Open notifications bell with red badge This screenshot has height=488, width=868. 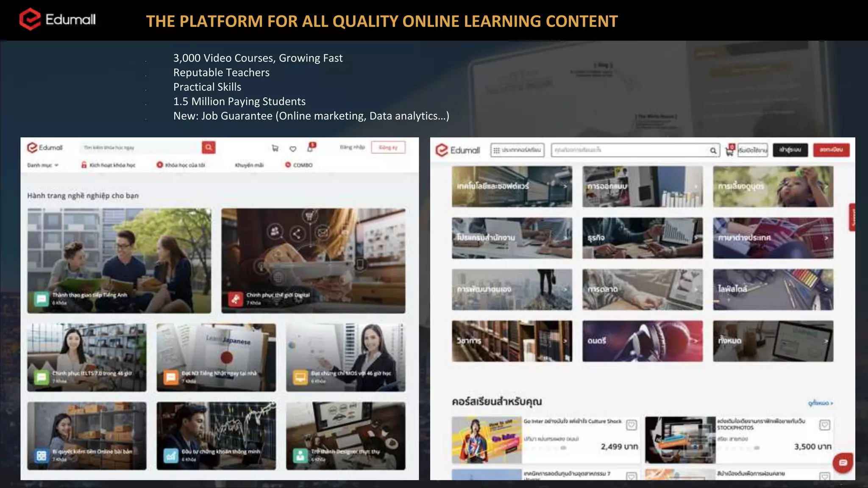(x=311, y=147)
